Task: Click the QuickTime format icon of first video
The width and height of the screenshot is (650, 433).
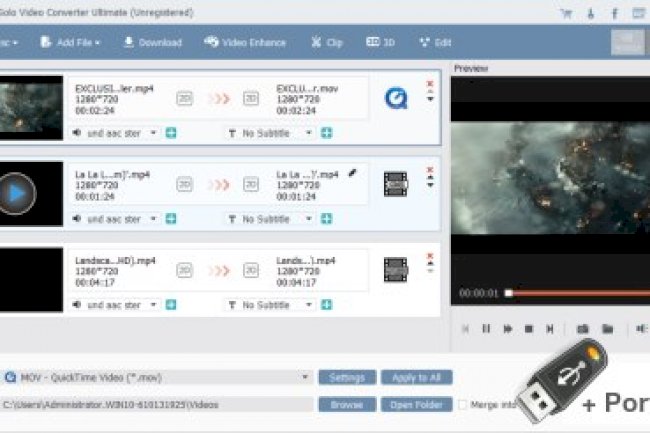Action: 395,98
